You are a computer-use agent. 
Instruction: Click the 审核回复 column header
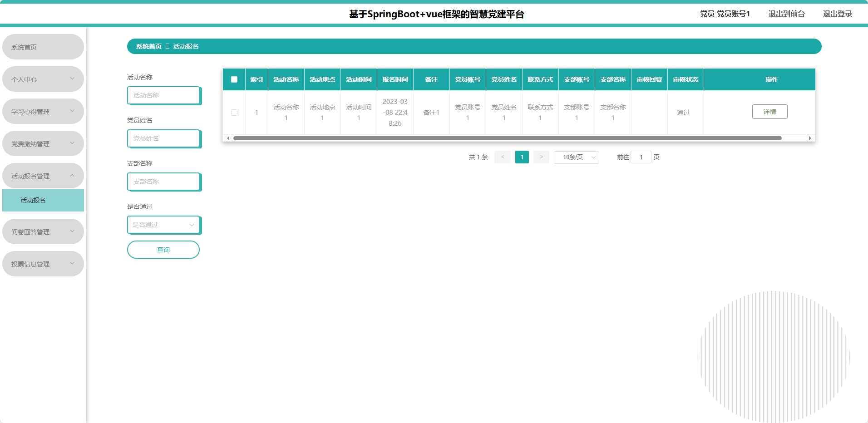[649, 79]
